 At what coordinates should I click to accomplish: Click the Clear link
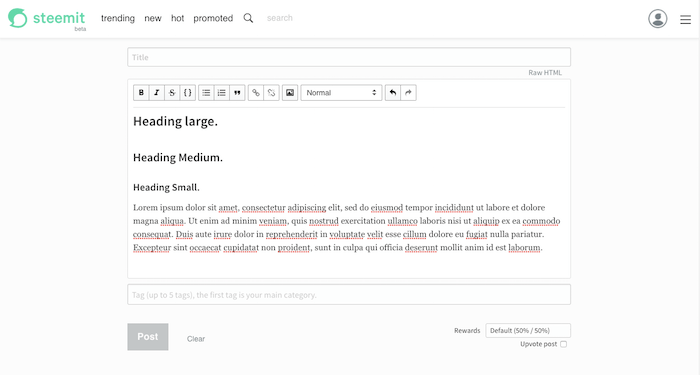(196, 339)
